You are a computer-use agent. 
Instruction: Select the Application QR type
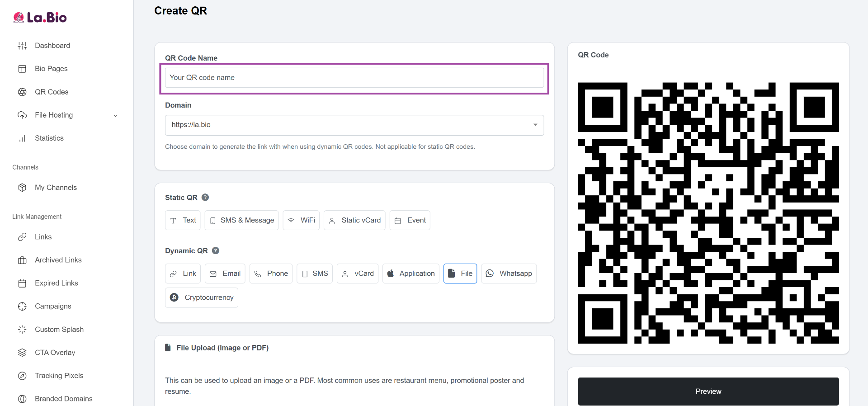(410, 274)
